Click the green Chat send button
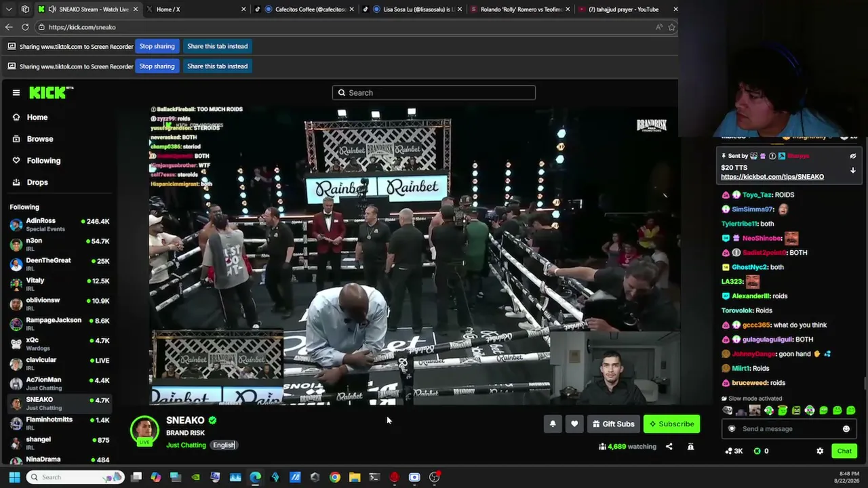This screenshot has width=868, height=488. point(844,451)
